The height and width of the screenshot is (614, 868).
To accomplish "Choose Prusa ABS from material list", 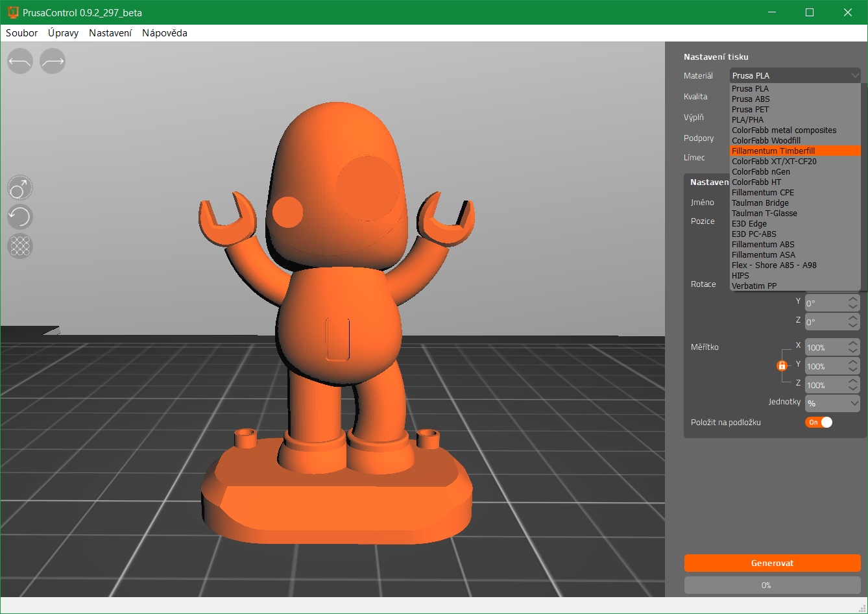I will point(795,99).
